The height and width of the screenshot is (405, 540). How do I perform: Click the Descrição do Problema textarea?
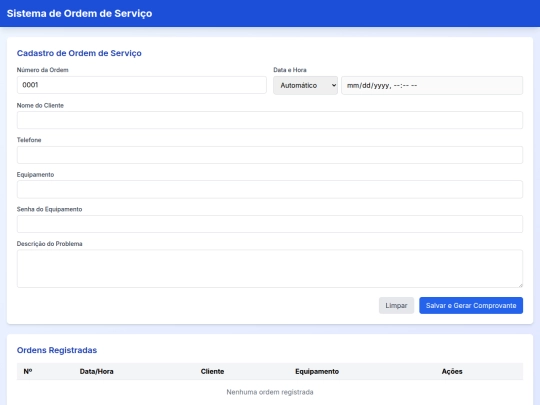(270, 269)
